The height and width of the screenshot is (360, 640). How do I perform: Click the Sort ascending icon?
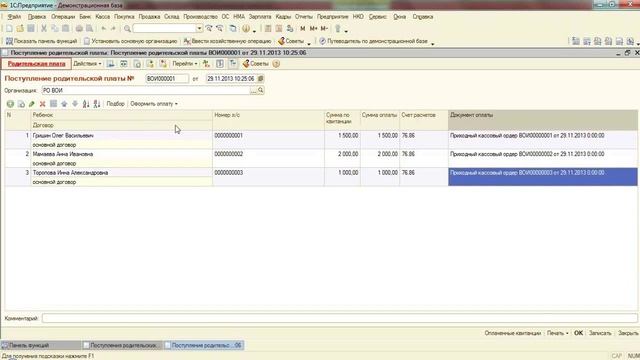(86, 104)
